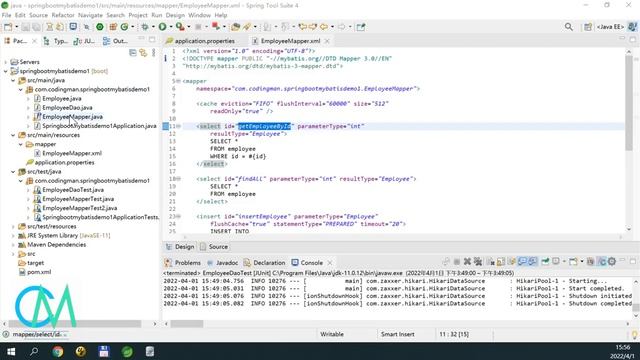Click the green Boot Dashboard icon
Screen dimensions: 640x360
coord(100,27)
